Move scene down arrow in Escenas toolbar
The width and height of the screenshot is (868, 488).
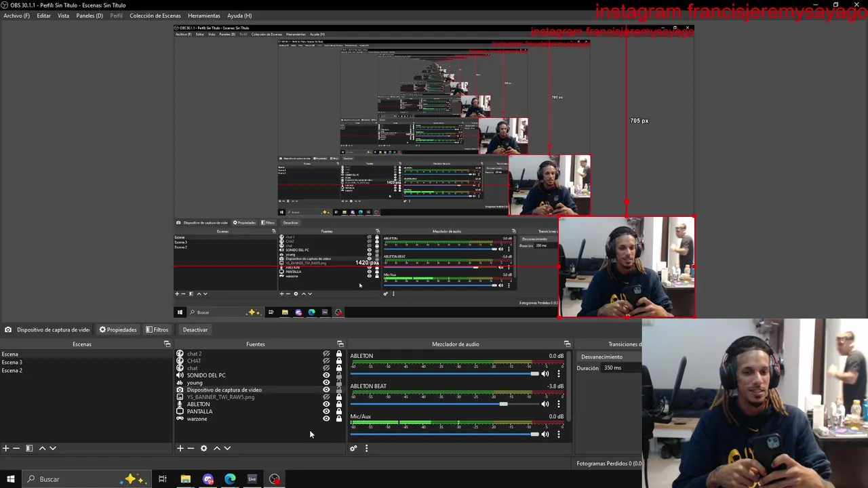(x=53, y=448)
